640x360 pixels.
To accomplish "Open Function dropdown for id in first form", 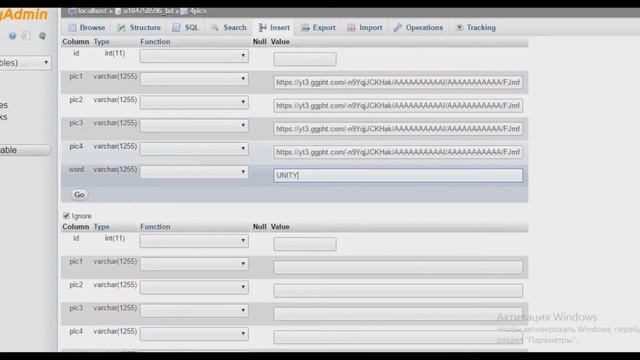I will (x=194, y=56).
